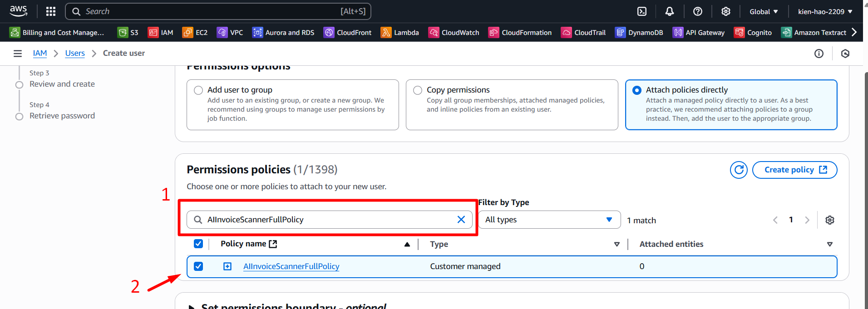The image size is (868, 309).
Task: Refresh the permissions policies list
Action: click(x=739, y=170)
